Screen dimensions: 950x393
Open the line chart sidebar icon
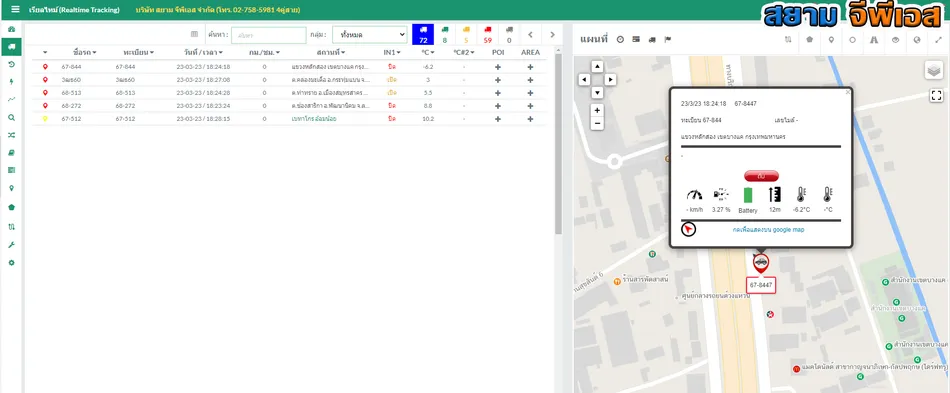[11, 99]
